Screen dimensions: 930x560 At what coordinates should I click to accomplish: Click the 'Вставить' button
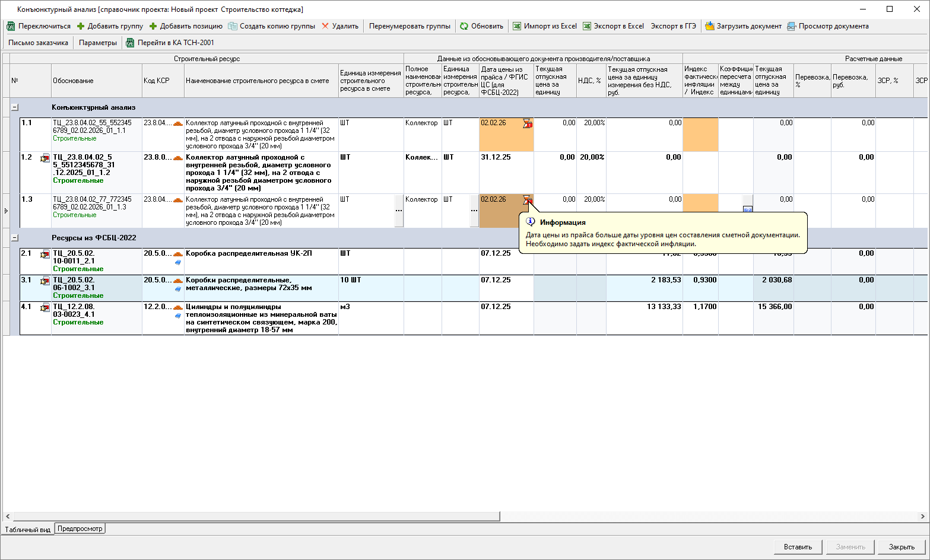[798, 547]
